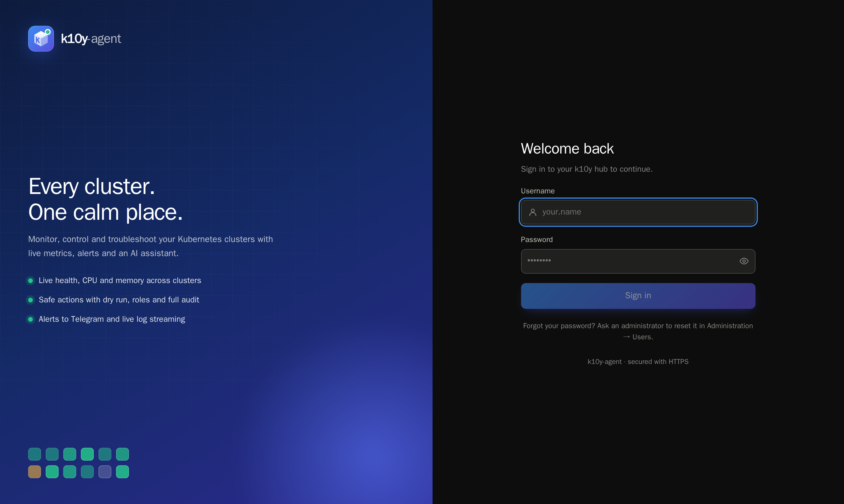Click the Welcome back heading
The width and height of the screenshot is (844, 504).
(567, 148)
